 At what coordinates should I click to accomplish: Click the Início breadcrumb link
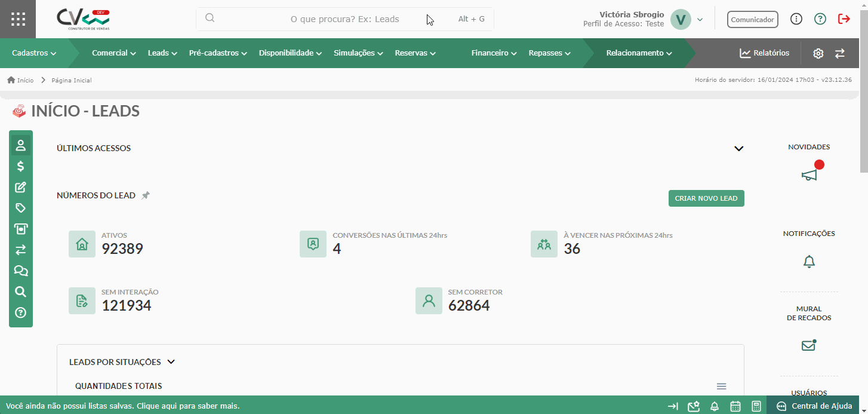[x=25, y=80]
